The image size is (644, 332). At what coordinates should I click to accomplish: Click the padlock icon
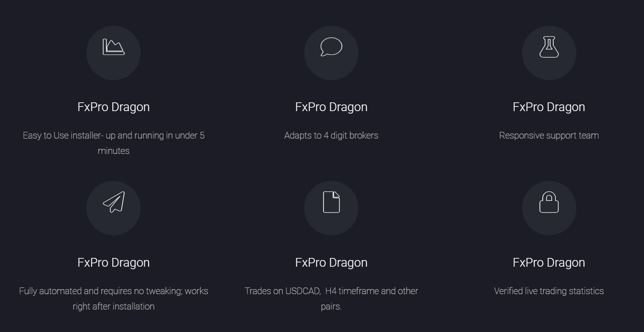pyautogui.click(x=549, y=202)
